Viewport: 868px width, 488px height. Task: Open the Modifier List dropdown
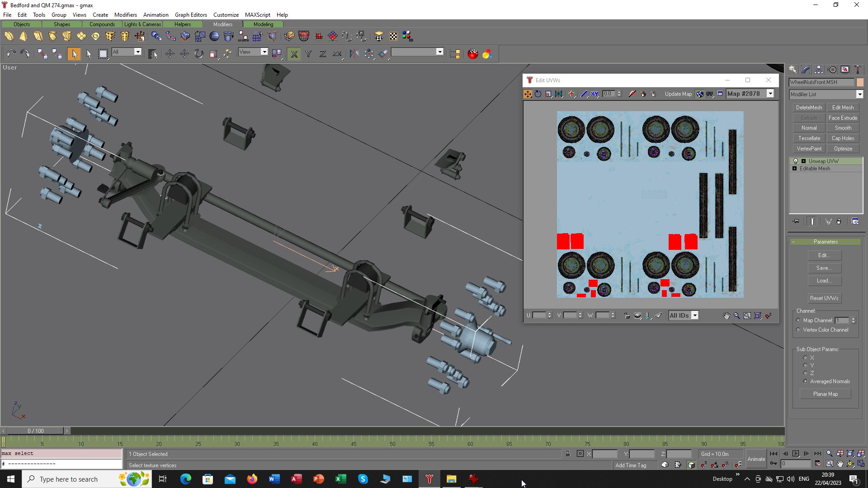[x=826, y=94]
